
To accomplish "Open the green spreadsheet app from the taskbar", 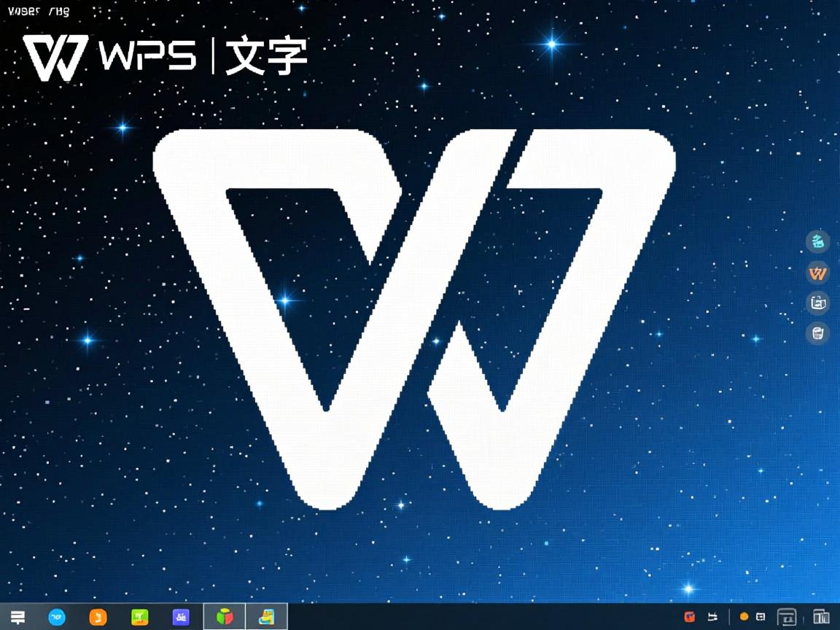I will point(139,618).
